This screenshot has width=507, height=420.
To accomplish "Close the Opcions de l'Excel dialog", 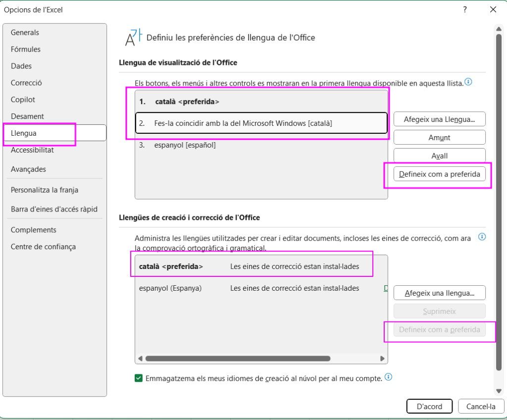I will point(493,9).
